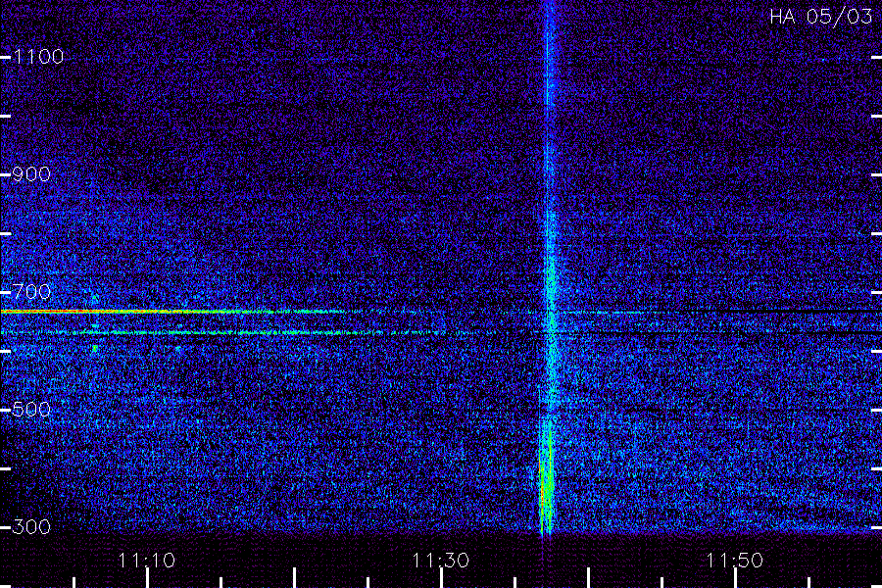Viewport: 882px width, 588px height.
Task: Click the 11:30 time axis label
Action: click(440, 561)
